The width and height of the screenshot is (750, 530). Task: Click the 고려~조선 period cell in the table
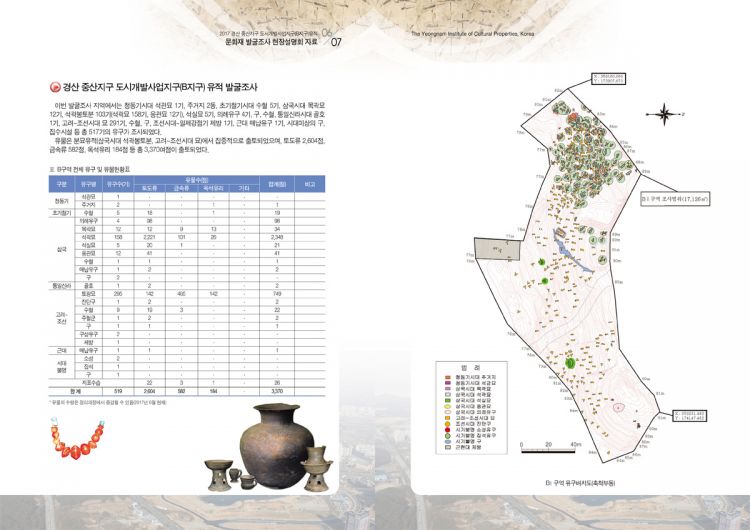coord(62,318)
